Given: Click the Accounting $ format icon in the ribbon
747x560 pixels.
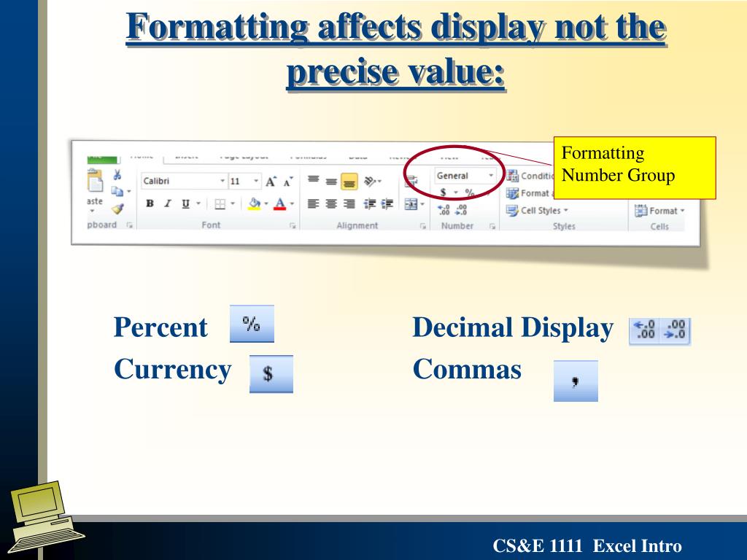Looking at the screenshot, I should point(443,192).
